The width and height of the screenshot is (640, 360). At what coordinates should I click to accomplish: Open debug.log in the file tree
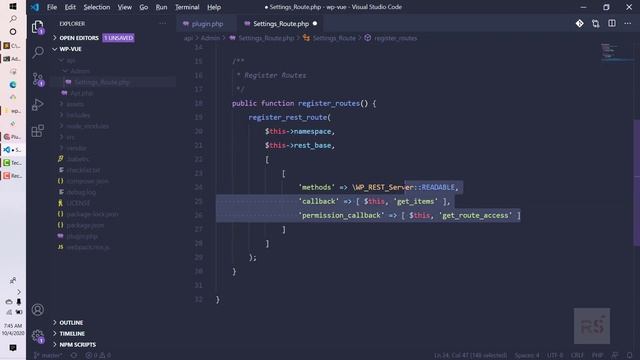pos(82,192)
